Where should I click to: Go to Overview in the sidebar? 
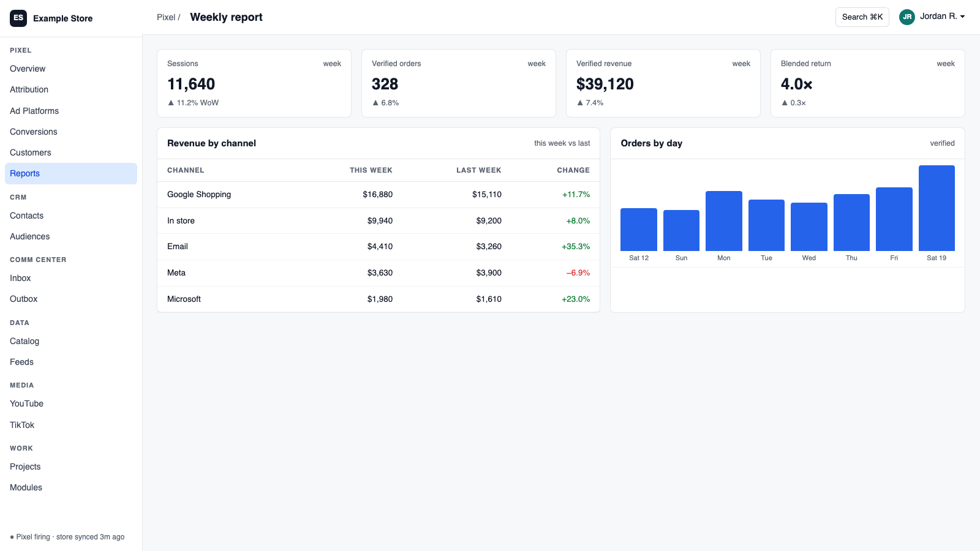coord(71,69)
